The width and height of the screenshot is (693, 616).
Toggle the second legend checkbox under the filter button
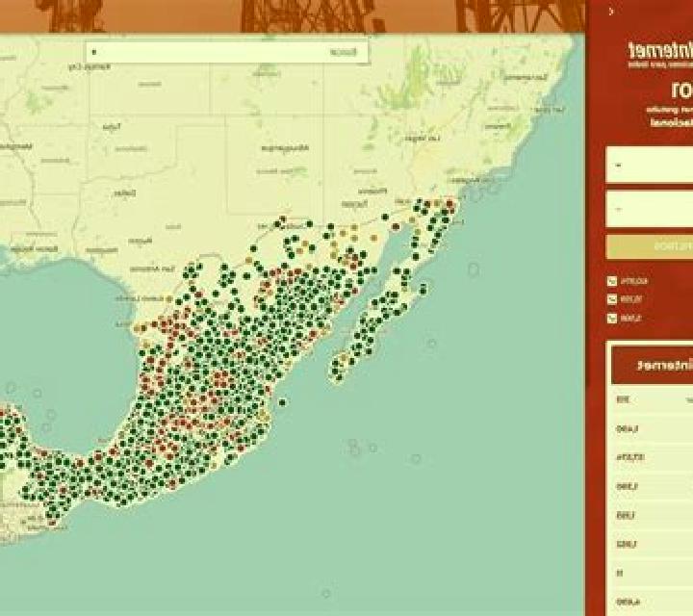coord(612,299)
